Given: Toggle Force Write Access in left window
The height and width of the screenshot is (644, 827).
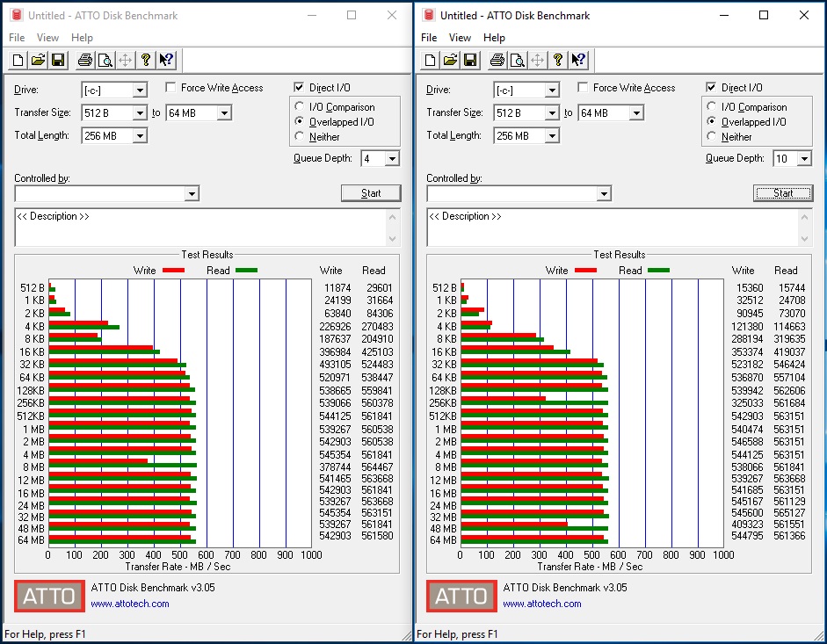Looking at the screenshot, I should (x=170, y=88).
